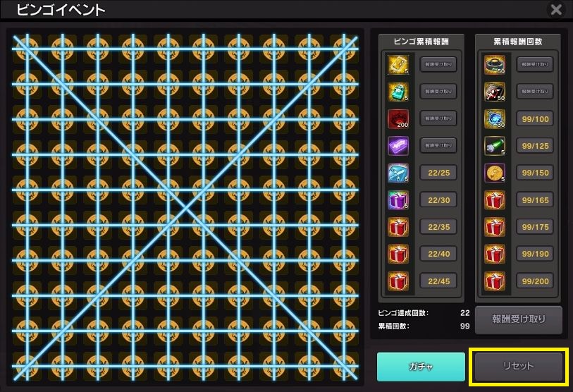Viewport: 573px width, 392px height.
Task: Claim the first cumulative count reward
Action: (x=535, y=64)
